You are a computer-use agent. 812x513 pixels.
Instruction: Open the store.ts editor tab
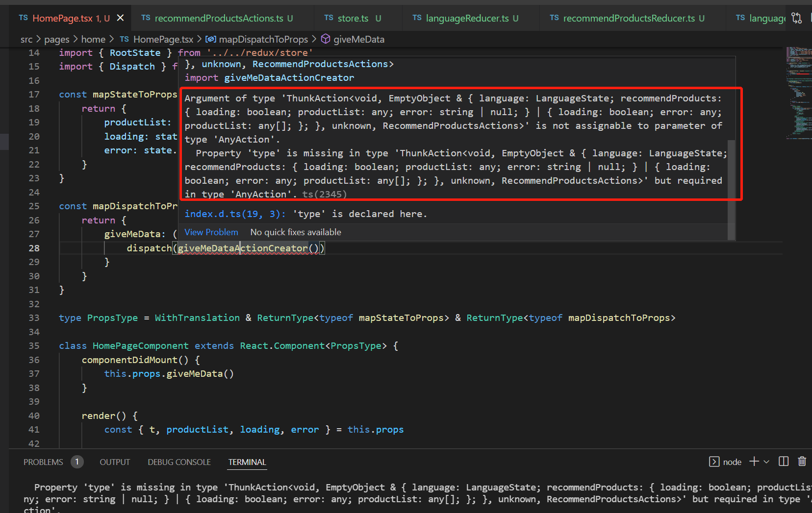point(353,18)
